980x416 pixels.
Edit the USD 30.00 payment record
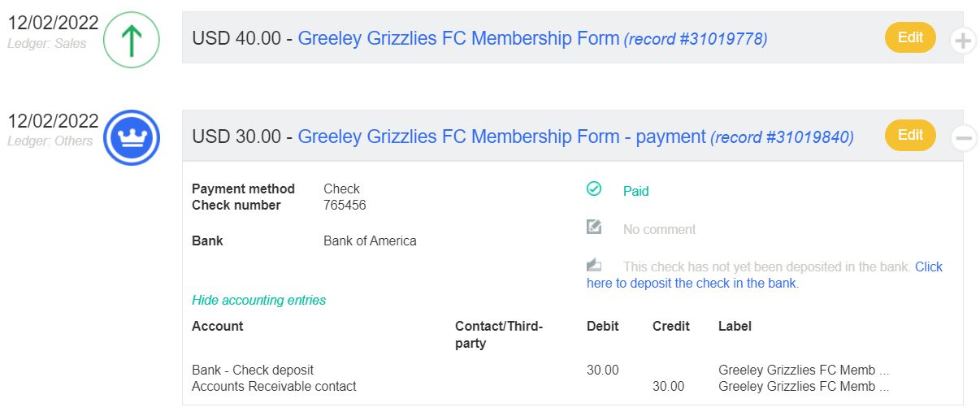(x=910, y=135)
